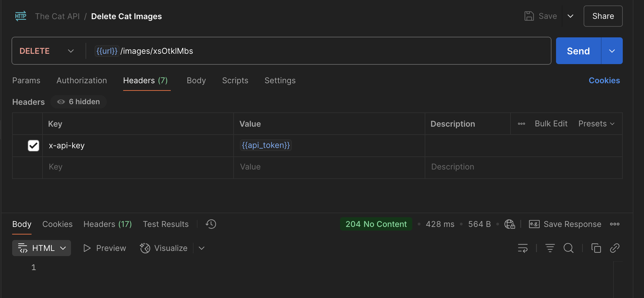Open the DELETE method dropdown

tap(47, 51)
